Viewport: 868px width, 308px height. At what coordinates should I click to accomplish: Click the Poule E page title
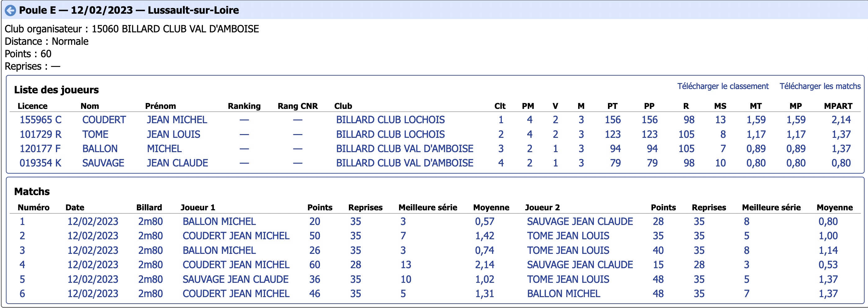tap(129, 11)
